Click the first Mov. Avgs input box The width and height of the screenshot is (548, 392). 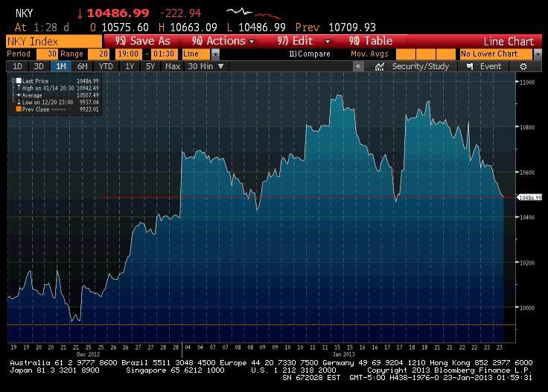click(405, 54)
